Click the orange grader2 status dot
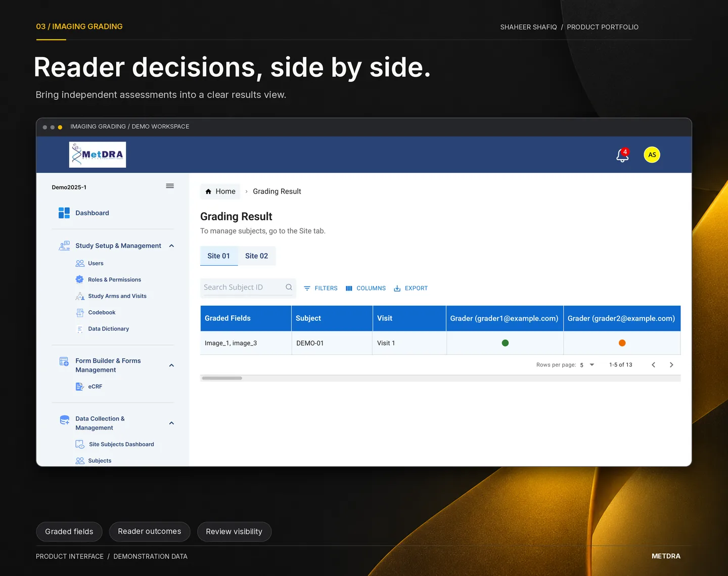The width and height of the screenshot is (728, 576). [622, 343]
